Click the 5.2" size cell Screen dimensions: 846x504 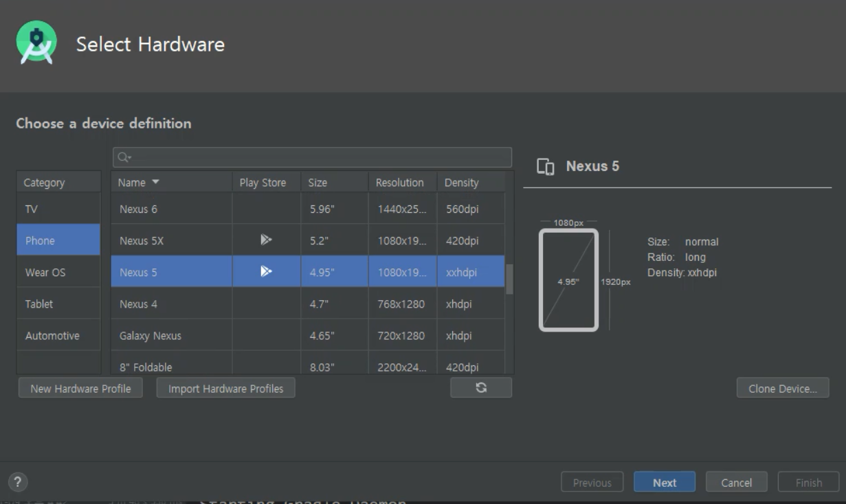pyautogui.click(x=335, y=240)
